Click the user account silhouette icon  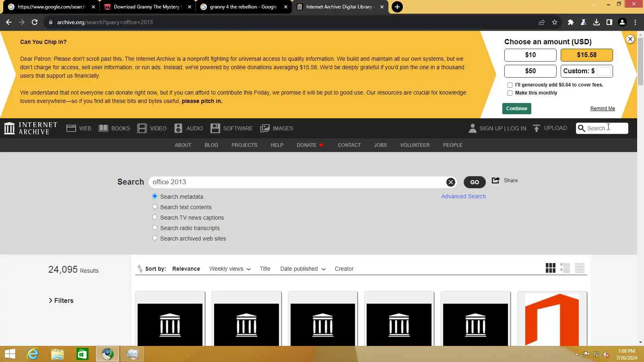coord(473,128)
